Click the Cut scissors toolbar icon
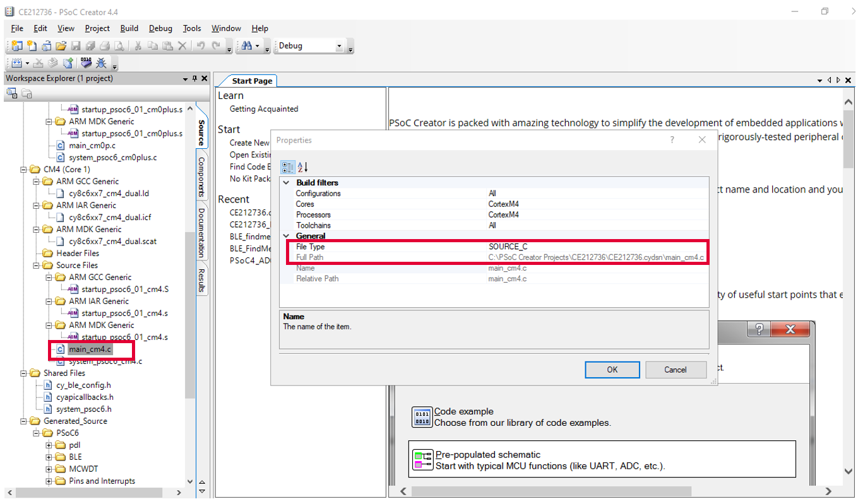 138,45
